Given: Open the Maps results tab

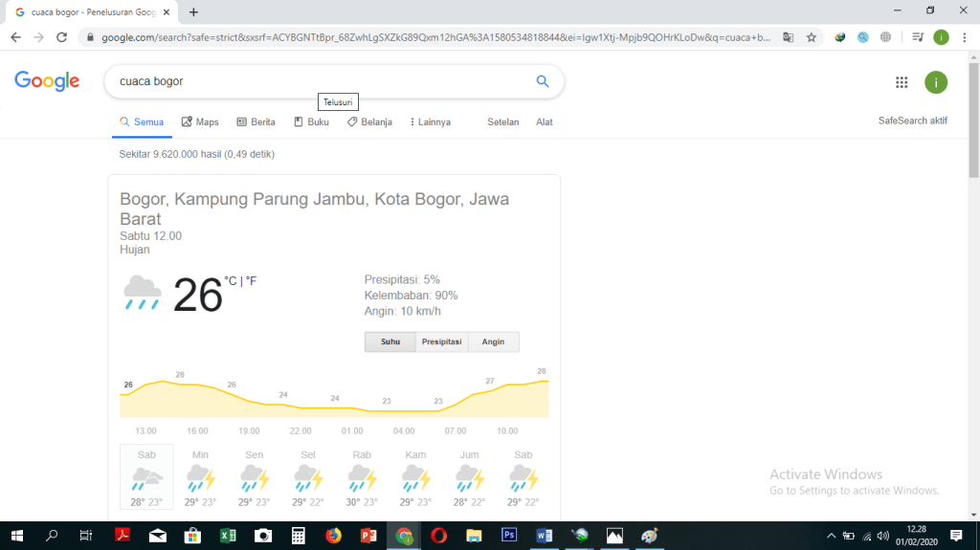Looking at the screenshot, I should [200, 121].
